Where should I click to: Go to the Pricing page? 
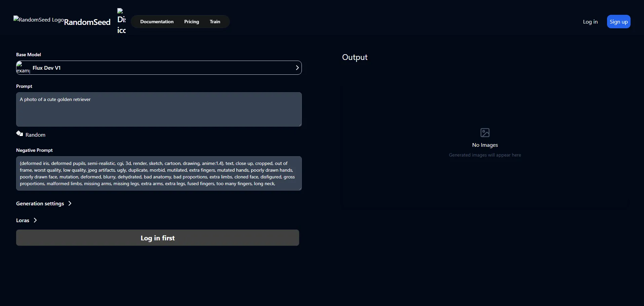click(191, 22)
